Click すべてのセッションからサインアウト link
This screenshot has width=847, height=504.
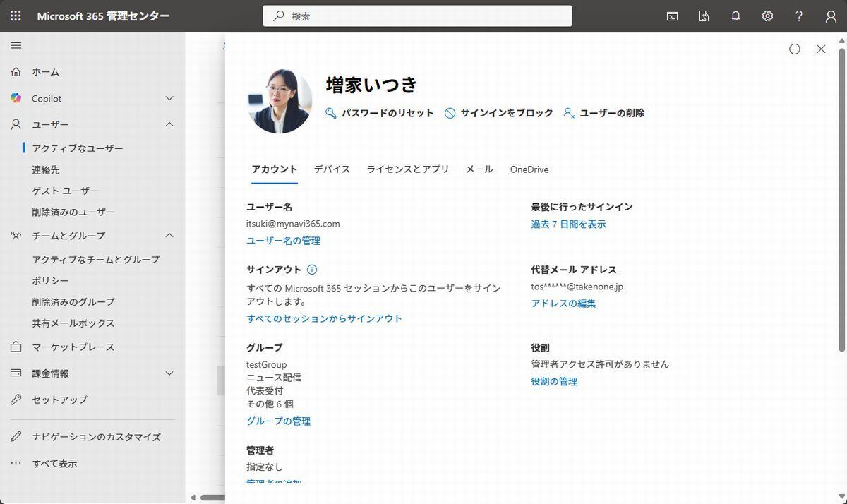click(324, 318)
